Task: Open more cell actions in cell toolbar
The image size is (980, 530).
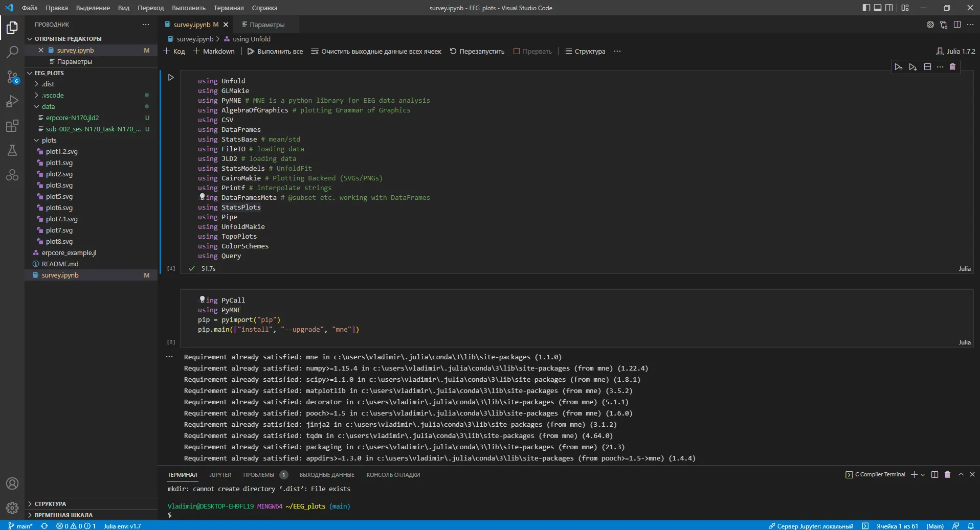Action: coord(940,67)
